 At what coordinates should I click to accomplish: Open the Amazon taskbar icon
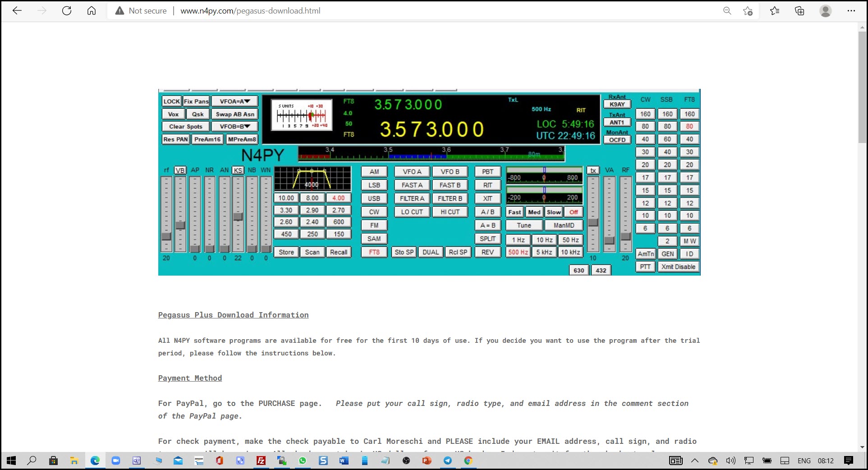point(199,461)
